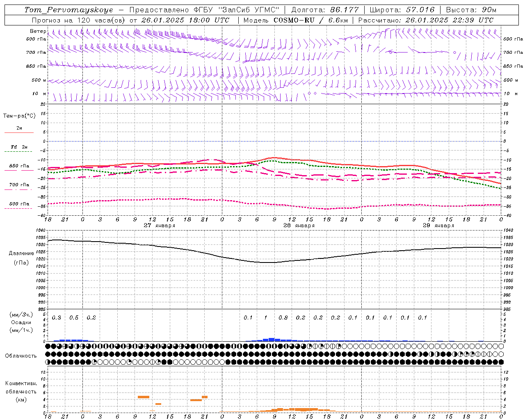Click the "Долгота: 86.177" longitude value
The height and width of the screenshot is (420, 525).
coord(325,10)
